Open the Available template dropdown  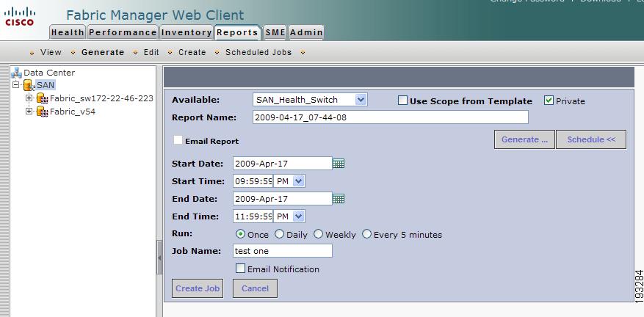[x=361, y=99]
